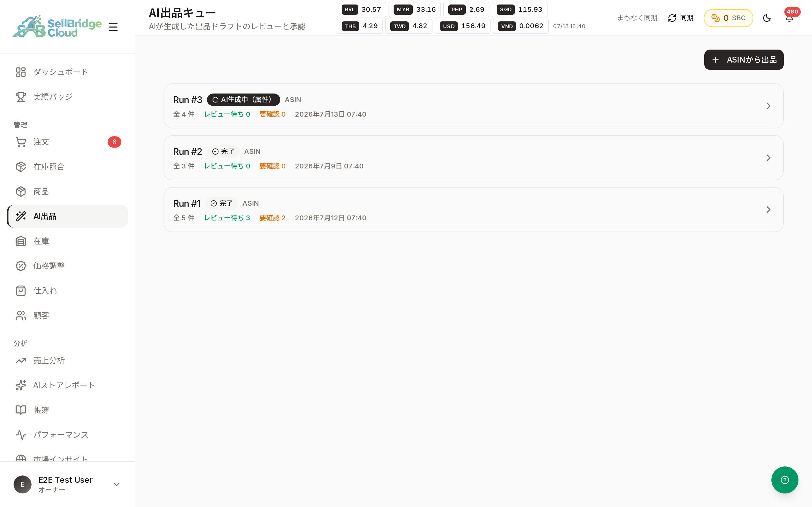This screenshot has width=812, height=507.
Task: Click the SellBridge Cloud logo
Action: tap(57, 26)
